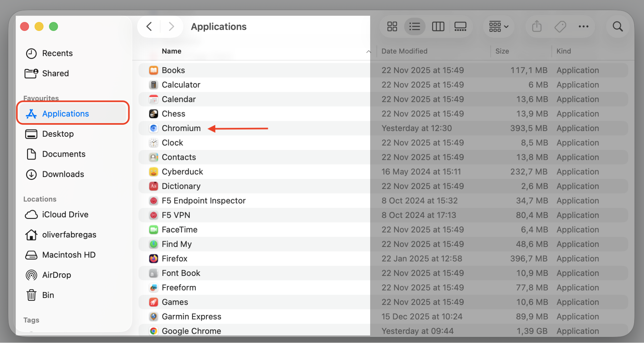Click the Tags toolbar icon

[x=560, y=26]
